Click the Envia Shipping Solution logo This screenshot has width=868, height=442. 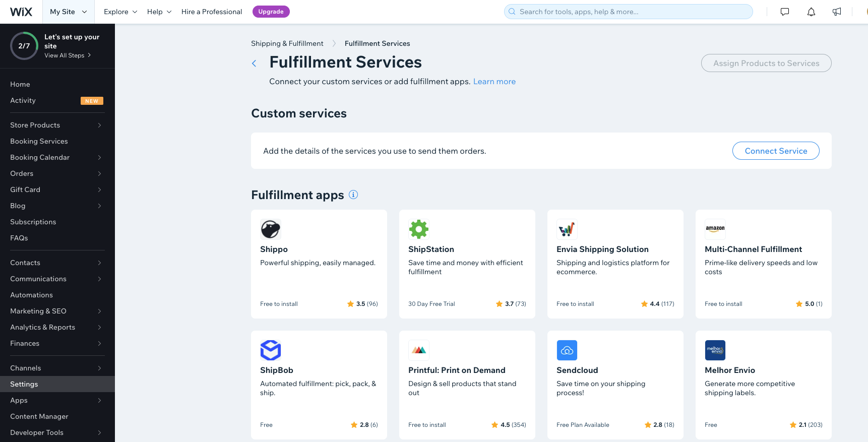(x=567, y=229)
